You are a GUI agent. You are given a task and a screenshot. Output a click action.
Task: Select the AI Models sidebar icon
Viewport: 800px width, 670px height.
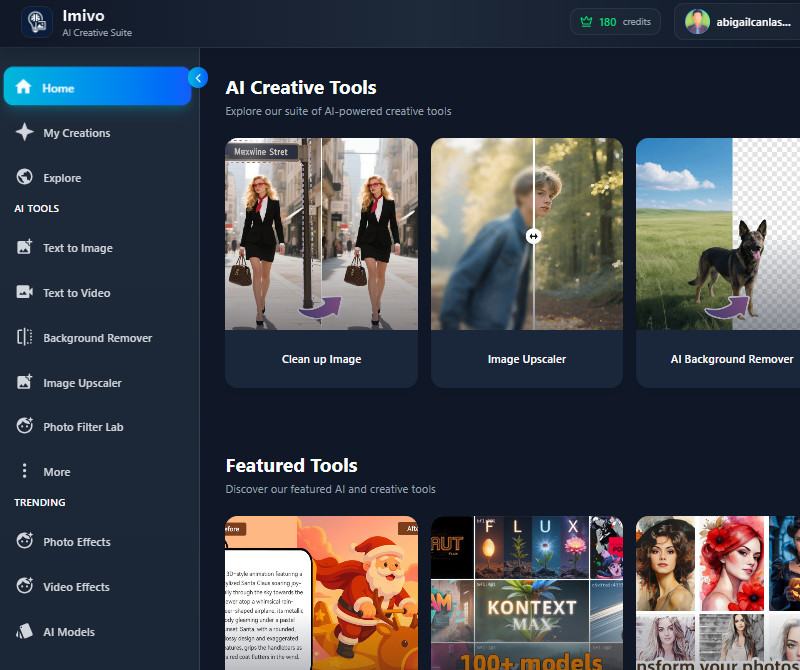pos(24,631)
